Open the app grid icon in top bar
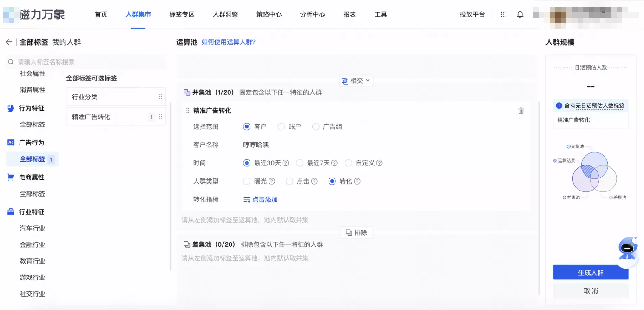 pos(503,14)
